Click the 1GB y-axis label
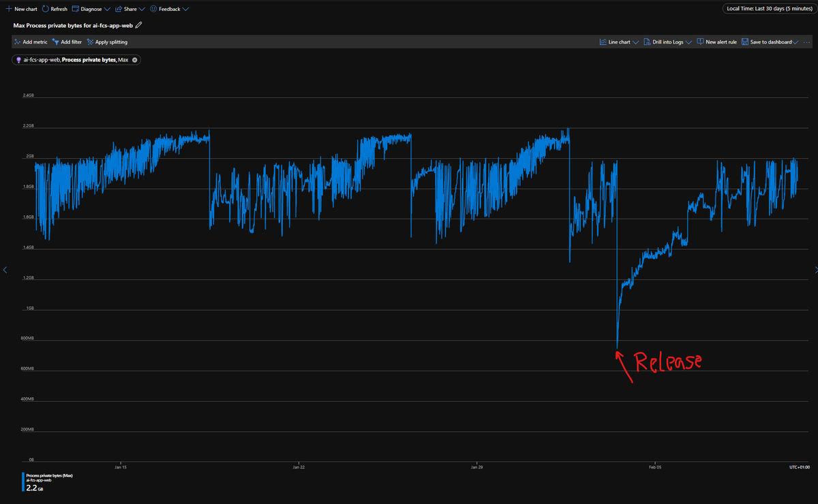818x504 pixels. tap(30, 309)
